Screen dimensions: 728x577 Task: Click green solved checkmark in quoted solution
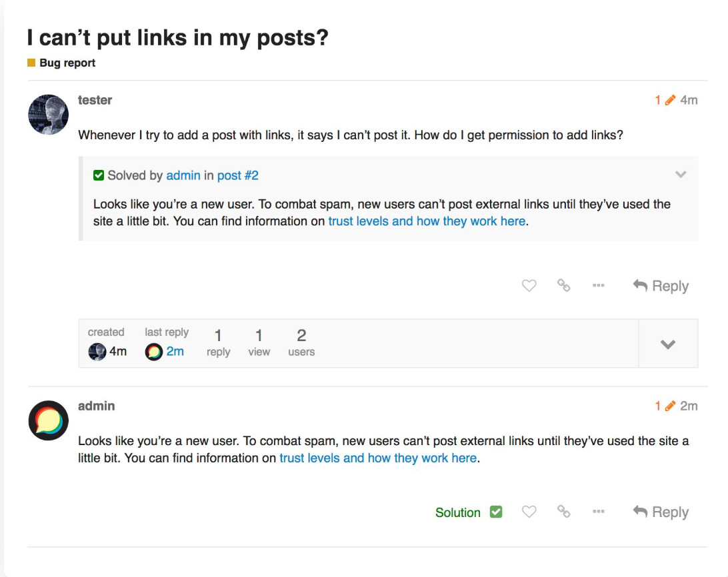point(99,175)
